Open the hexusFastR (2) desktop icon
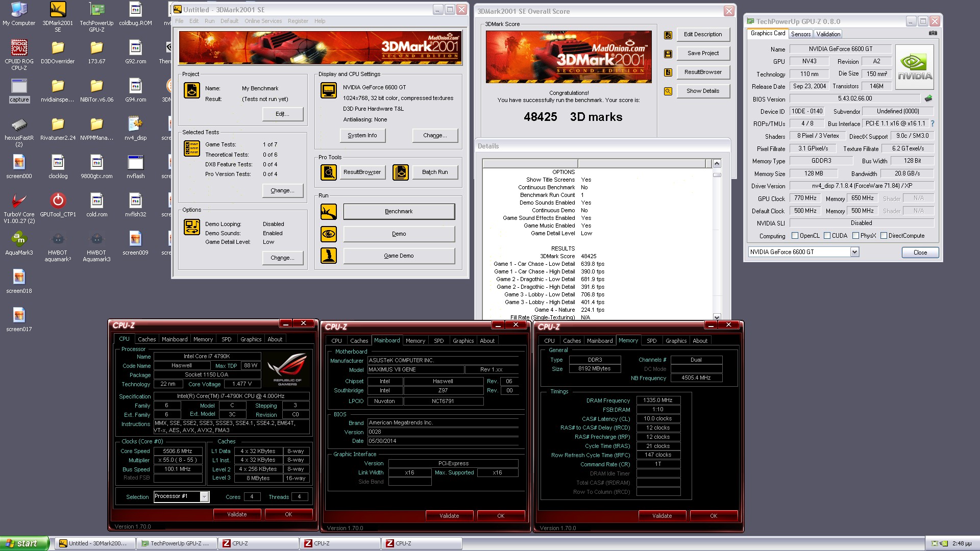This screenshot has width=980, height=551. tap(19, 132)
